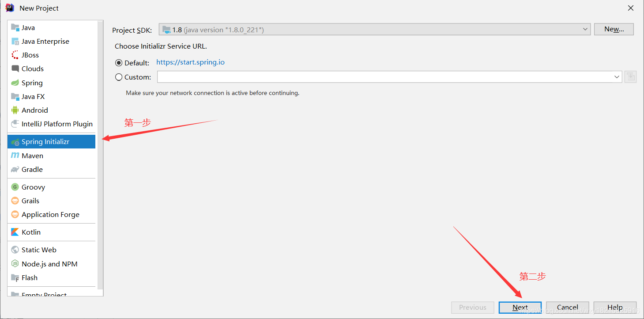Screen dimensions: 644x319
Task: Choose Gradle project type
Action: coord(51,169)
